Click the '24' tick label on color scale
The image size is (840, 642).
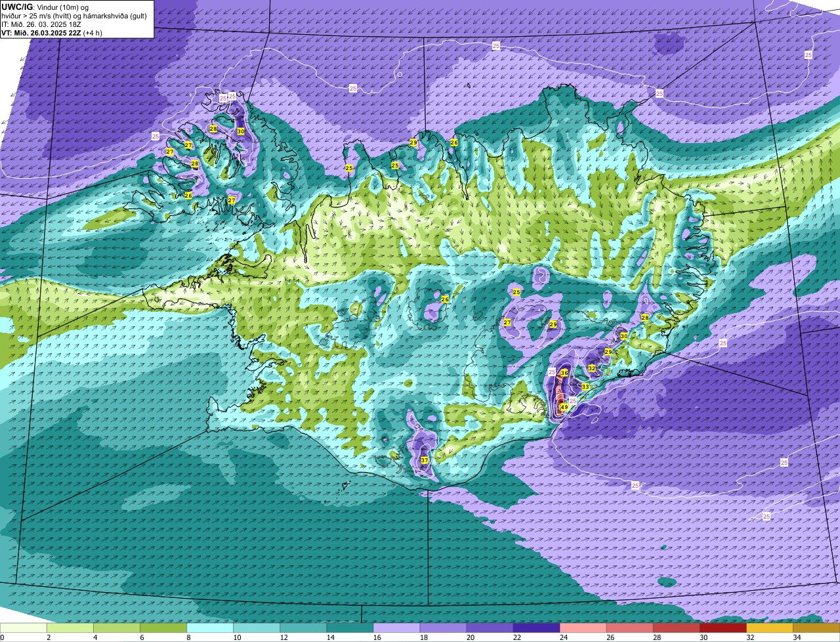563,637
